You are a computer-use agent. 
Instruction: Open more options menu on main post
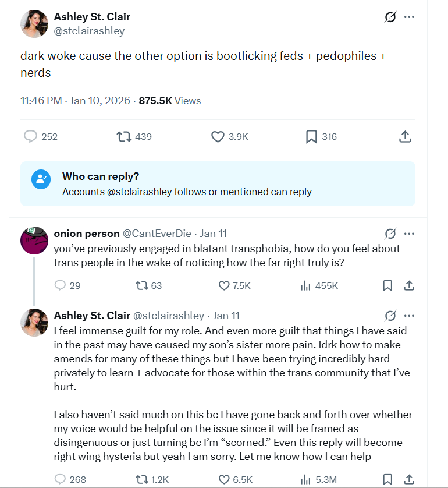point(409,17)
